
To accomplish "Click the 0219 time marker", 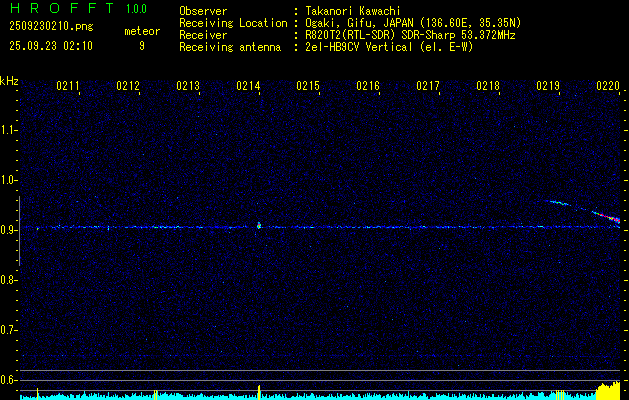I will (548, 86).
